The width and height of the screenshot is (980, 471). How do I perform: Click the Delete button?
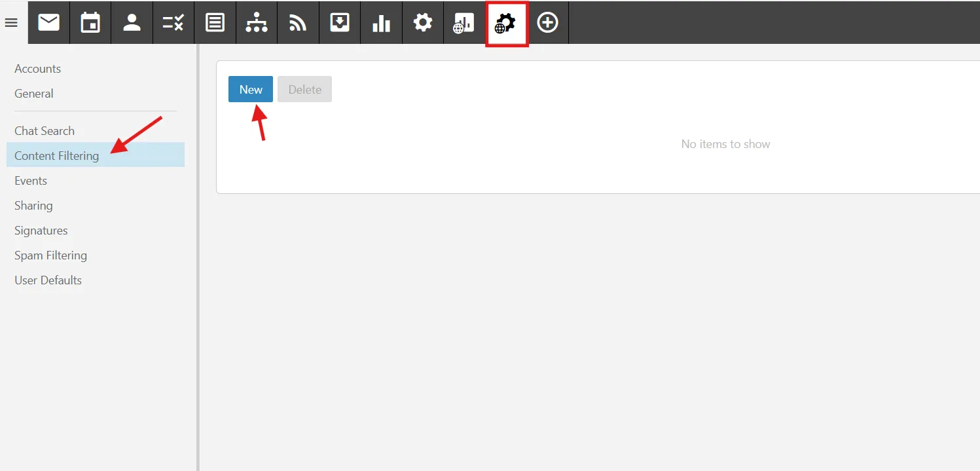click(304, 89)
